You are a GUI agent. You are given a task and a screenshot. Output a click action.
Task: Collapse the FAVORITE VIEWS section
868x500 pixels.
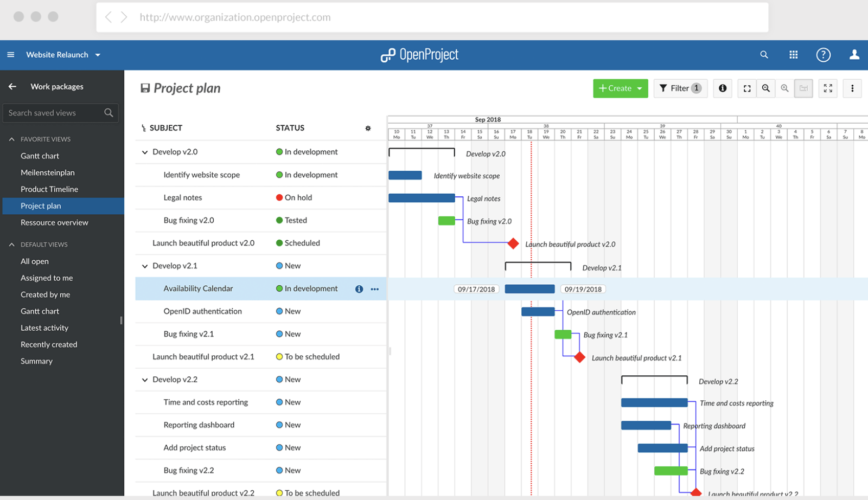pyautogui.click(x=11, y=139)
